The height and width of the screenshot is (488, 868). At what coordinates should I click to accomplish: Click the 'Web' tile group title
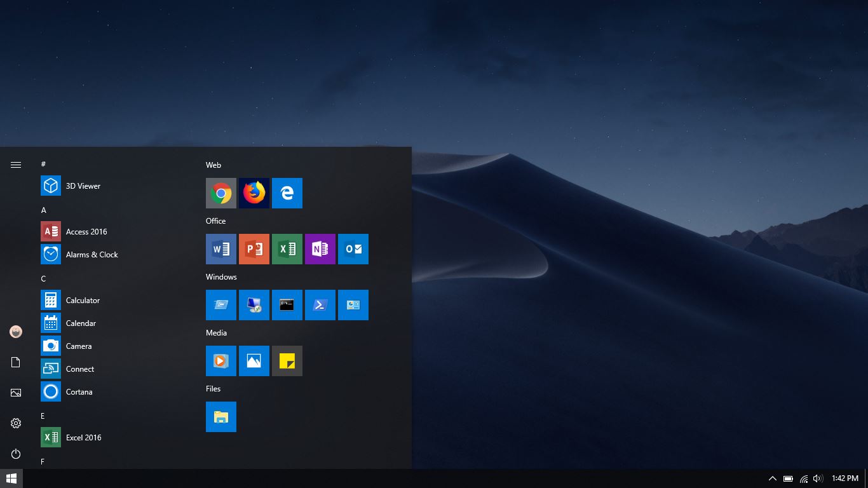tap(214, 165)
